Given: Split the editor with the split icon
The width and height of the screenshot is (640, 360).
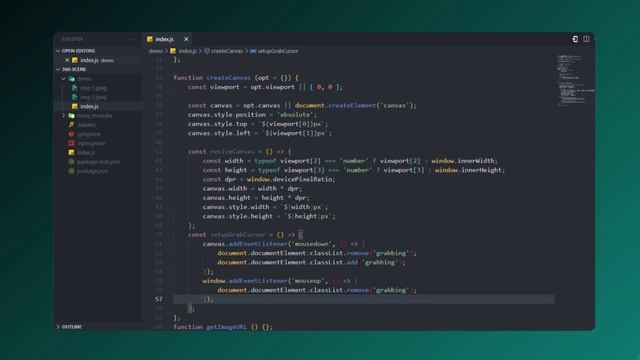Looking at the screenshot, I should [x=586, y=39].
